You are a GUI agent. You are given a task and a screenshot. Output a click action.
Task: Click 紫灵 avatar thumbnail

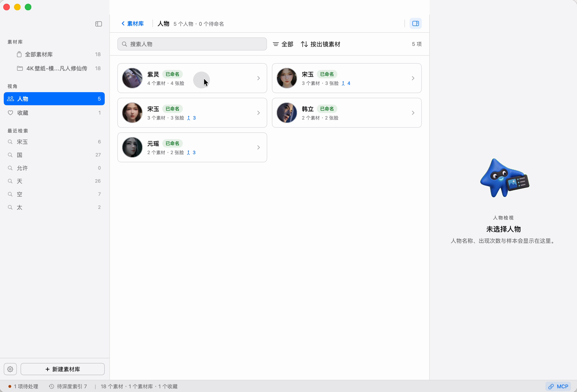(132, 78)
